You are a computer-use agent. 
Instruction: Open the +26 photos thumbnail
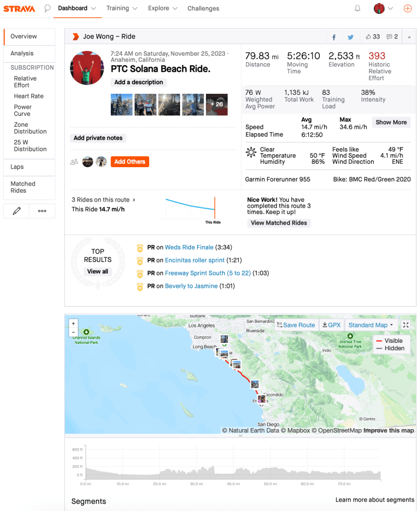[217, 104]
